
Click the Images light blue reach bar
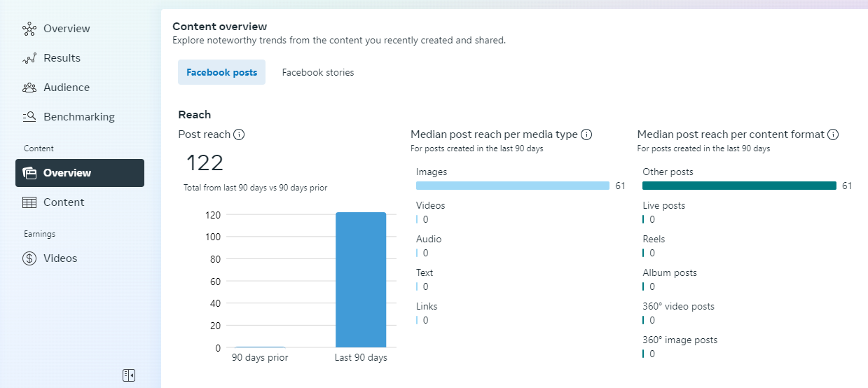[512, 186]
